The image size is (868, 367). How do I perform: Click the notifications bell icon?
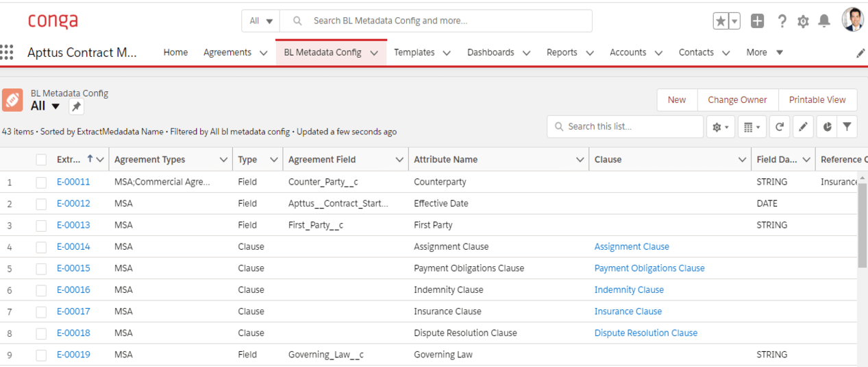tap(824, 21)
